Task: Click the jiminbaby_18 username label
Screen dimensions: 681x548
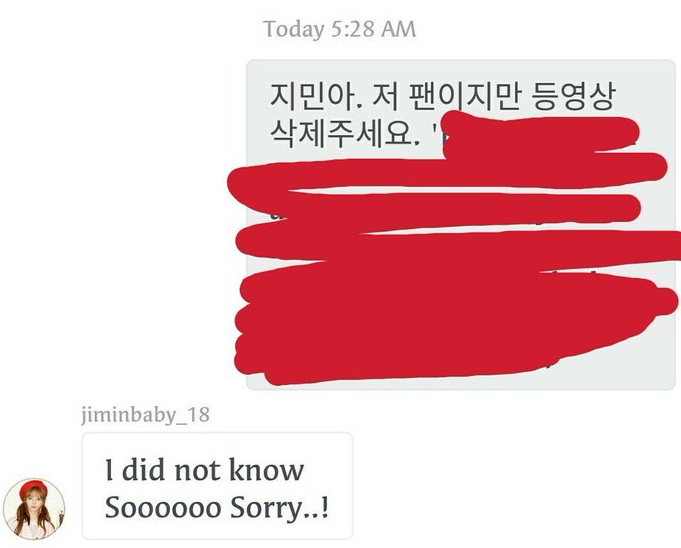Action: click(x=145, y=415)
